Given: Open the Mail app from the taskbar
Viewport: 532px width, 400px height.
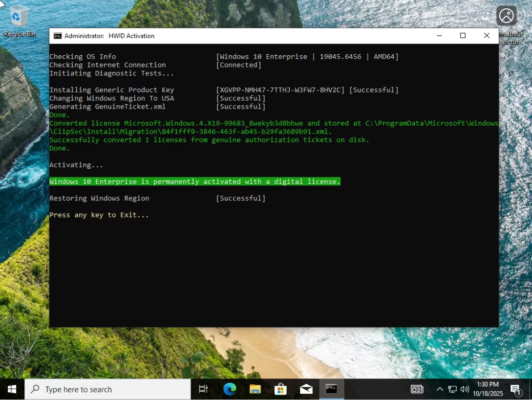Looking at the screenshot, I should pyautogui.click(x=306, y=389).
